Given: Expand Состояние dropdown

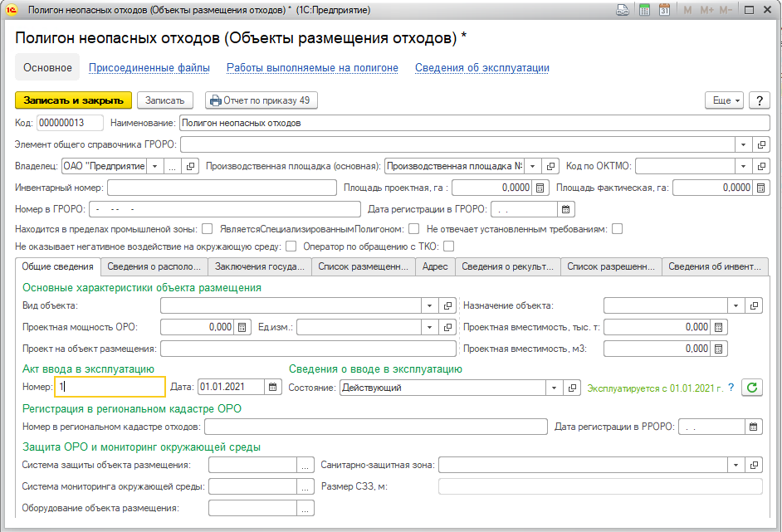Looking at the screenshot, I should (x=554, y=388).
